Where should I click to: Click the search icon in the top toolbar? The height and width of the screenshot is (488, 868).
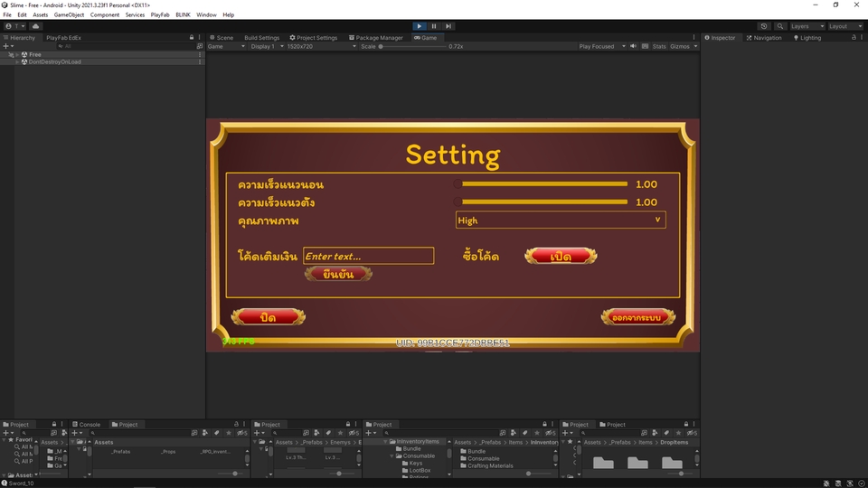click(779, 26)
